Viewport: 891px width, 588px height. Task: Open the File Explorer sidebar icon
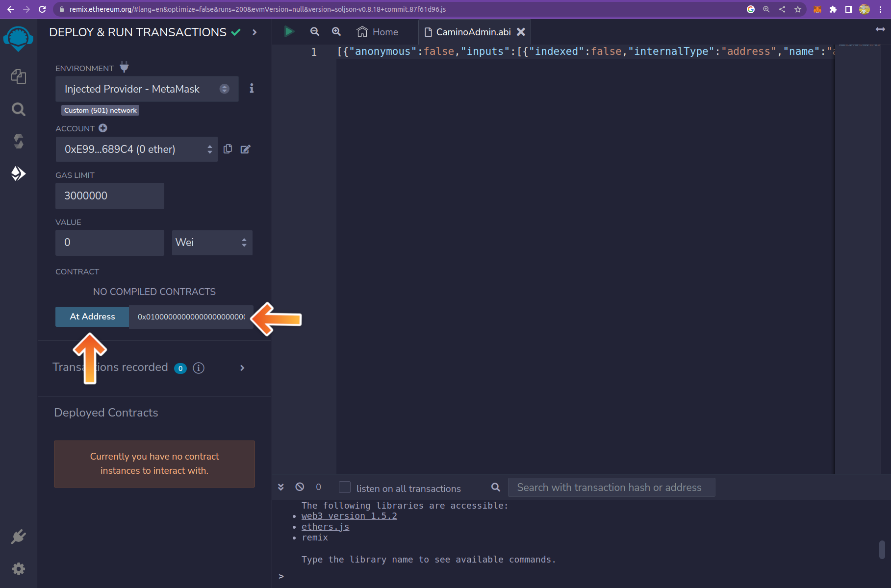[18, 76]
